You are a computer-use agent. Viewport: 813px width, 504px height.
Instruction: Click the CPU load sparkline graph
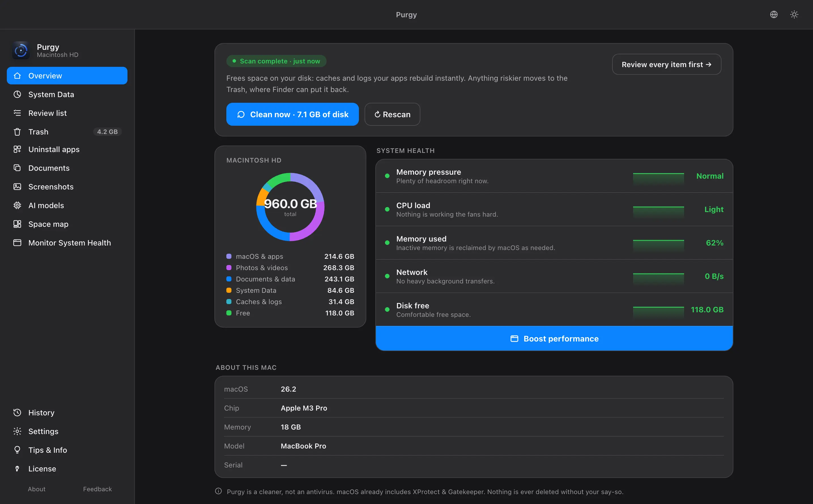click(658, 212)
